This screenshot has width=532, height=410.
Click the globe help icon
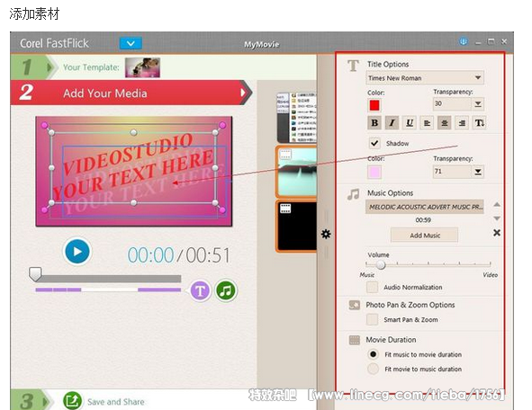click(x=464, y=41)
